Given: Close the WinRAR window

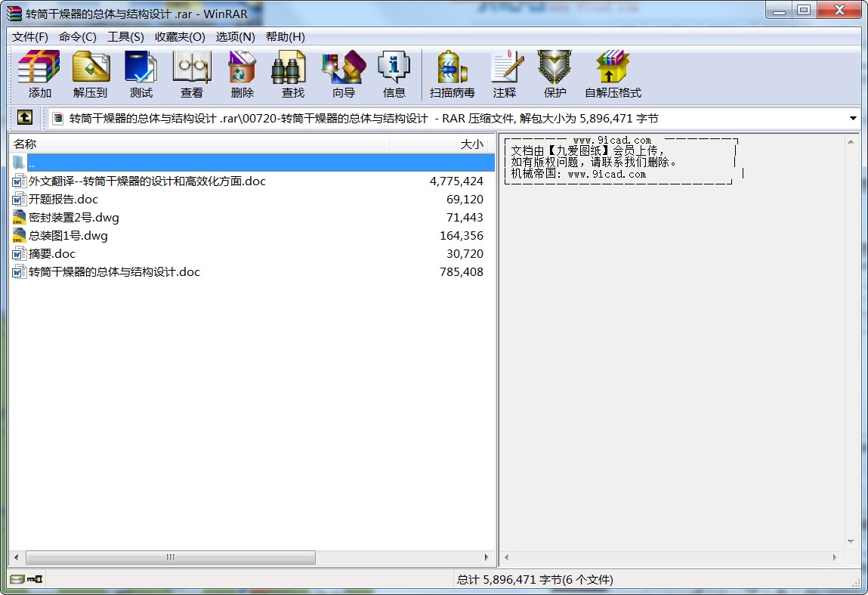Looking at the screenshot, I should click(839, 10).
